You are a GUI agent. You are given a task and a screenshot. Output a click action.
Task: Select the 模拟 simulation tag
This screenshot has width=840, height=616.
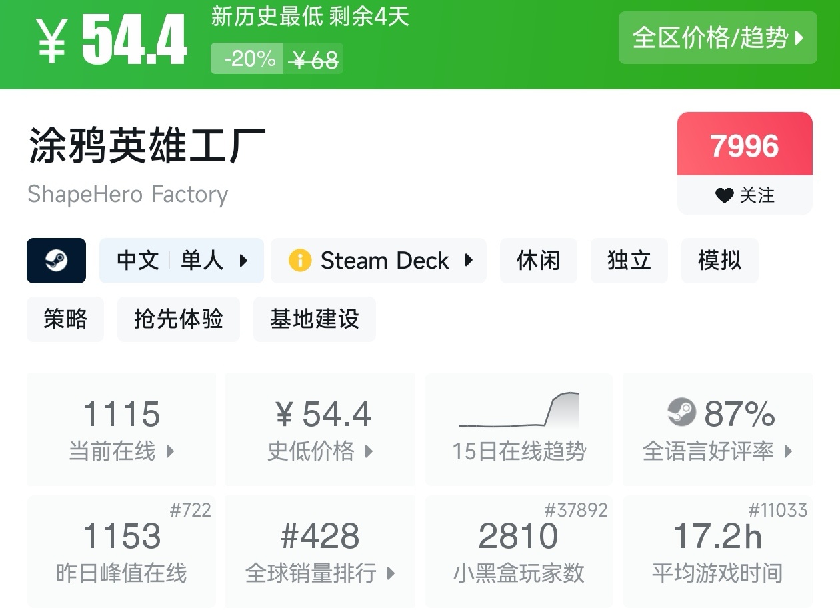coord(719,261)
